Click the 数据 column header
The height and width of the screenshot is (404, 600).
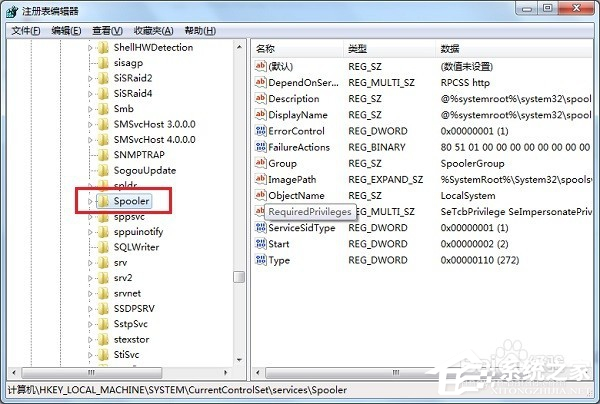pos(450,49)
